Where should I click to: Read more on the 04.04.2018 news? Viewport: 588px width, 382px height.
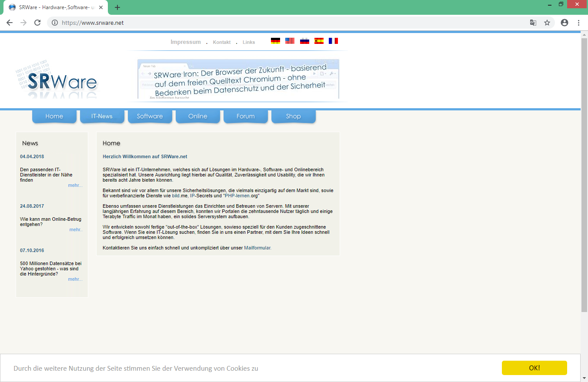[75, 185]
